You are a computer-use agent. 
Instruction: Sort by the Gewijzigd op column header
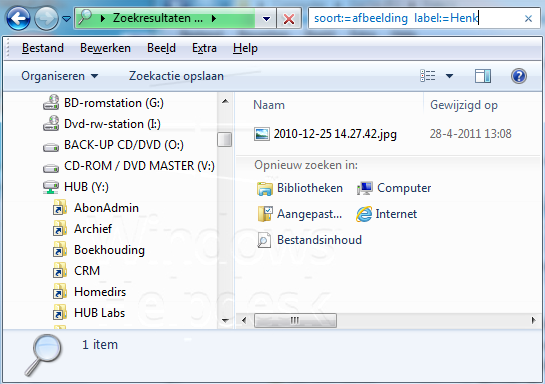pyautogui.click(x=464, y=105)
